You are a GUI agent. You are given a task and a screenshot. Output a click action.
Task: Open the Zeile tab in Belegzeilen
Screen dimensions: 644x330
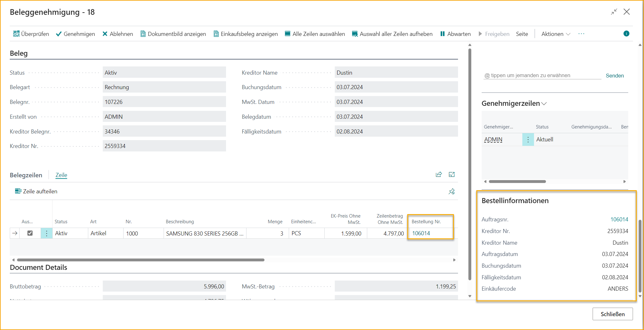61,175
